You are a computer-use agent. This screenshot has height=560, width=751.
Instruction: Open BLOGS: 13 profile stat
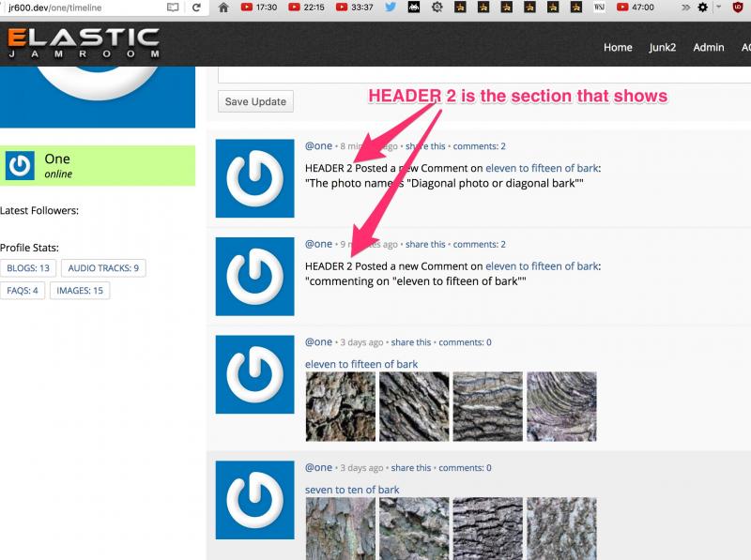(28, 268)
